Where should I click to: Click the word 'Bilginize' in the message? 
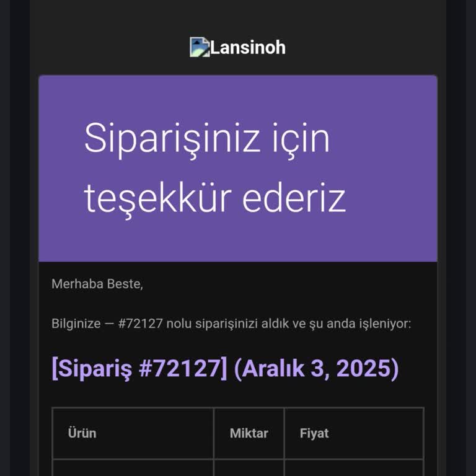[x=76, y=324]
